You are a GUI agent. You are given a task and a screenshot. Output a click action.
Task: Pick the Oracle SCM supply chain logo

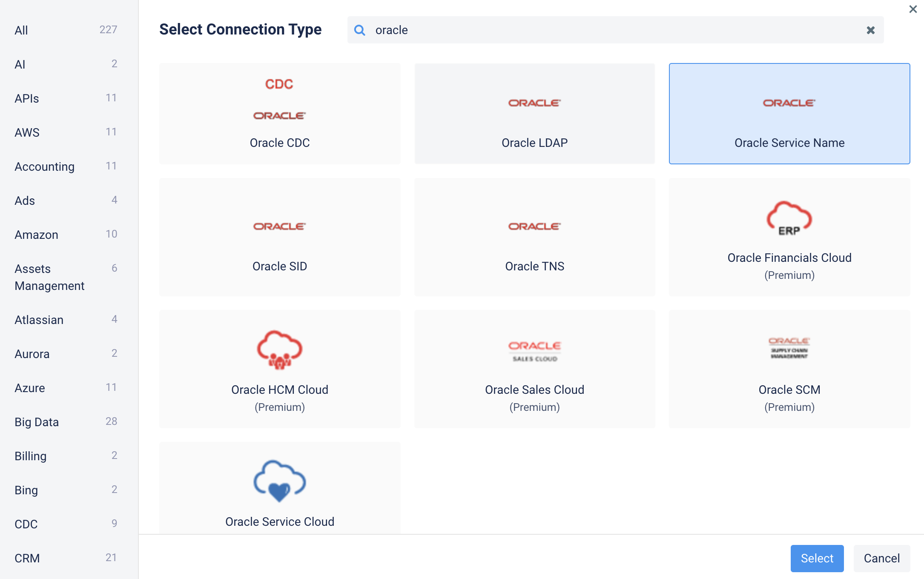point(789,348)
